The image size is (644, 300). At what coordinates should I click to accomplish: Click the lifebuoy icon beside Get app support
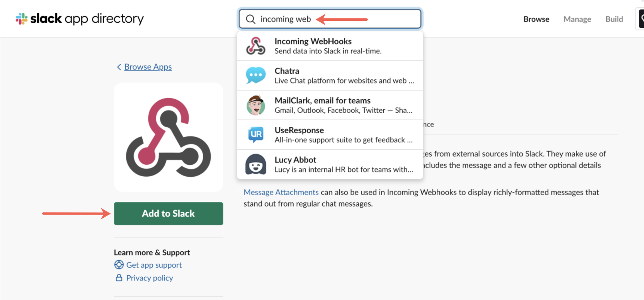click(119, 265)
